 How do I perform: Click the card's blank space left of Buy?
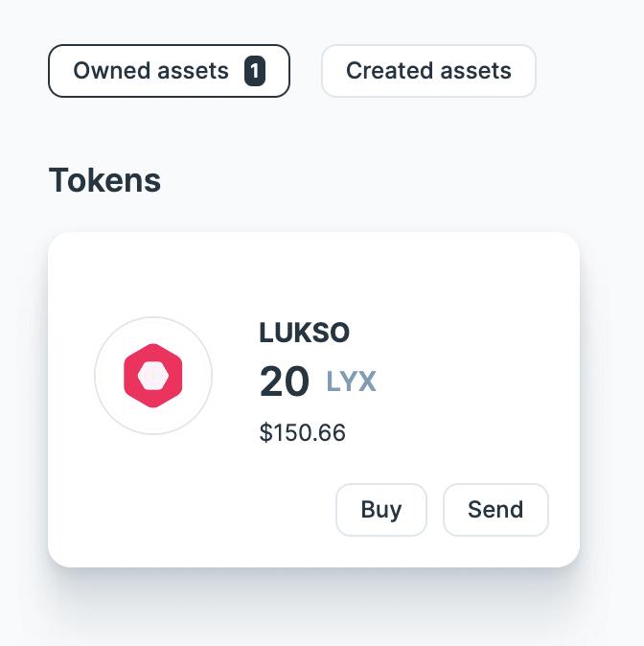pos(192,510)
